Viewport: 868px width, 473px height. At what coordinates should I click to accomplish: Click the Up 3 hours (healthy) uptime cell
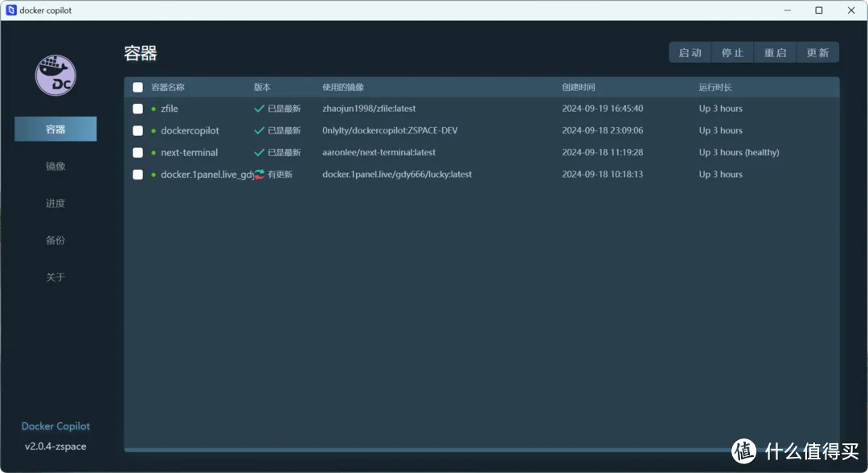click(x=739, y=152)
